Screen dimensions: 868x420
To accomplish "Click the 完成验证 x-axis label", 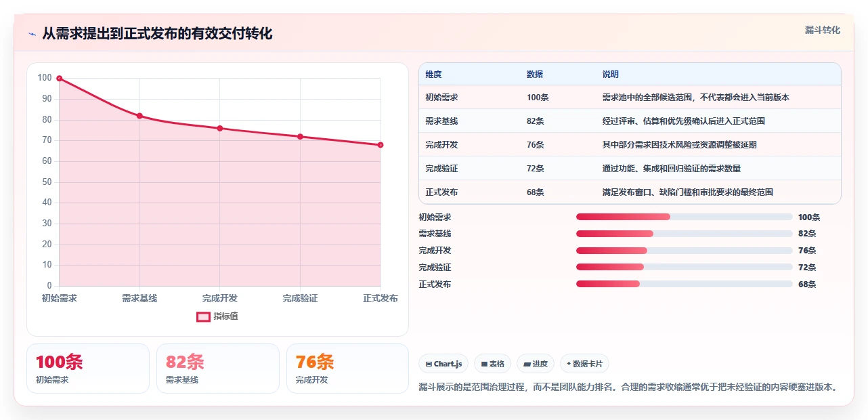I will (x=300, y=298).
